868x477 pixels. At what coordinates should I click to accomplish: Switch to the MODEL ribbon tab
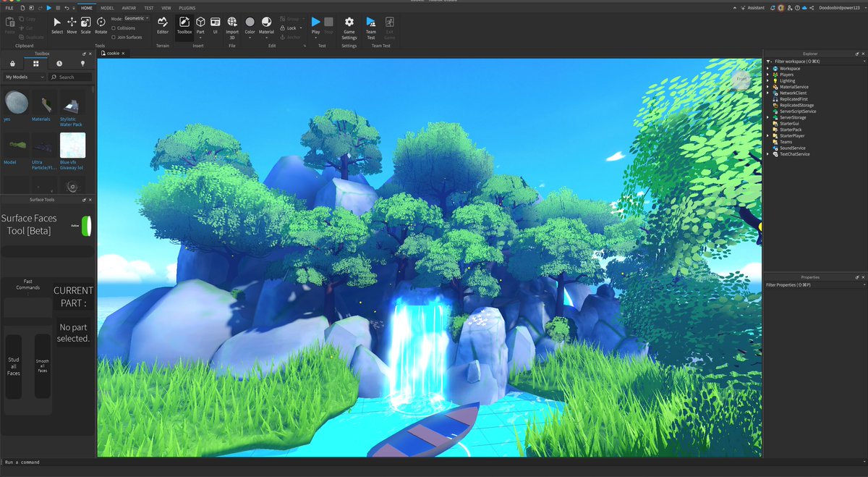pyautogui.click(x=107, y=7)
